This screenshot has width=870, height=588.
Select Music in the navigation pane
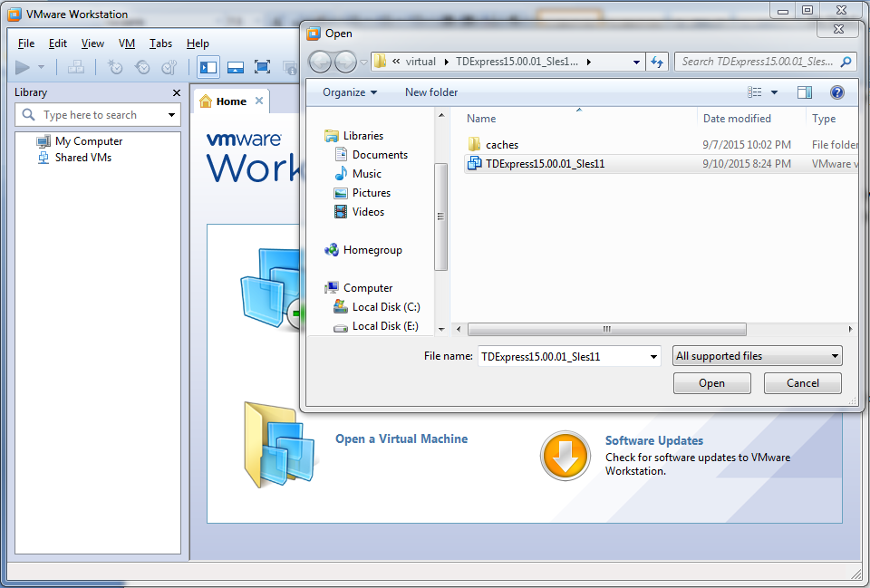(x=367, y=174)
